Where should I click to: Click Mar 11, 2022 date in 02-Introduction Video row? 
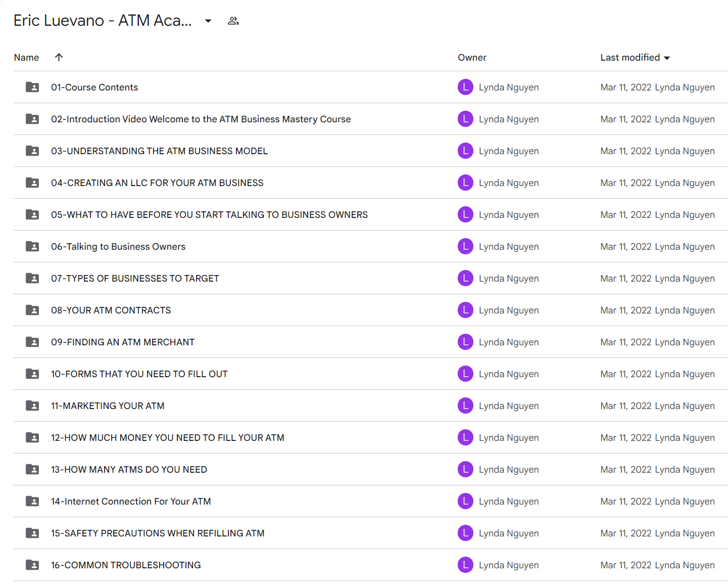(625, 119)
